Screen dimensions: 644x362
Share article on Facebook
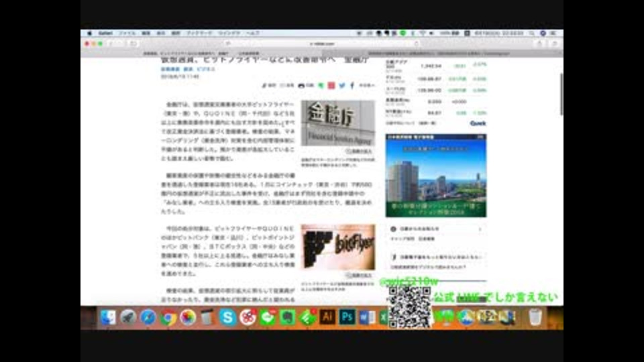pyautogui.click(x=352, y=85)
